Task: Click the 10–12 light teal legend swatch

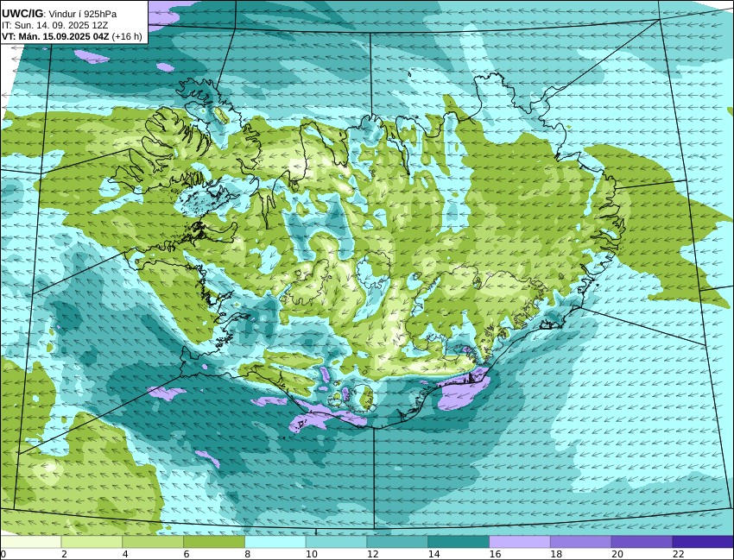Action: [336, 542]
